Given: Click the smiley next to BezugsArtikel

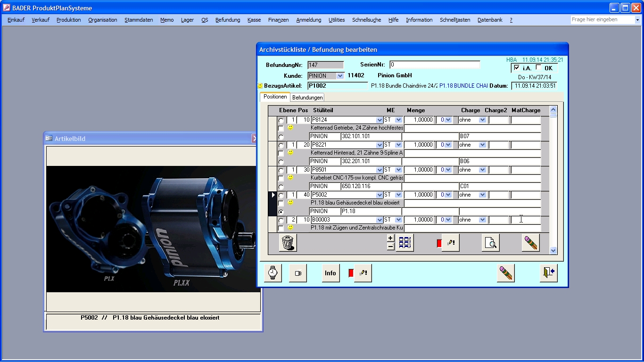Looking at the screenshot, I should [260, 86].
